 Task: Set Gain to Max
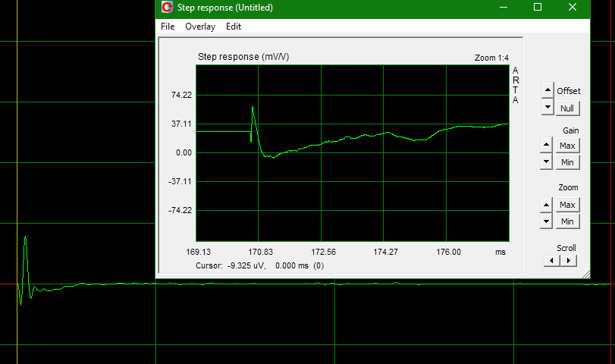(x=567, y=146)
